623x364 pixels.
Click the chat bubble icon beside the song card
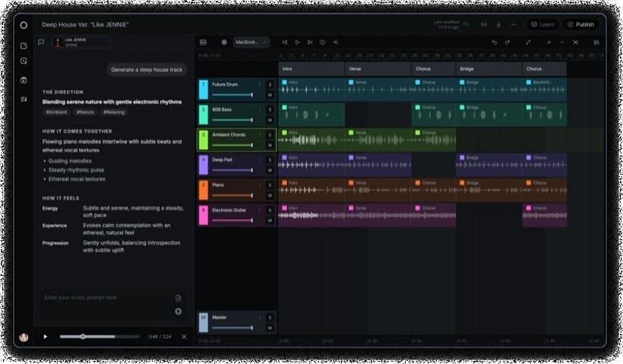click(41, 42)
